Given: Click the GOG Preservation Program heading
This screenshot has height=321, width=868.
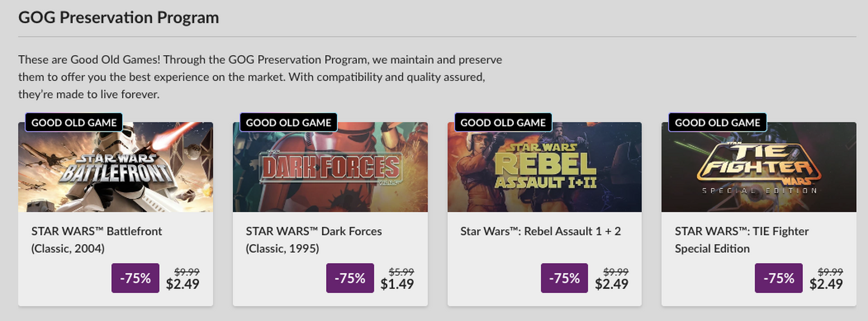Looking at the screenshot, I should click(x=118, y=18).
